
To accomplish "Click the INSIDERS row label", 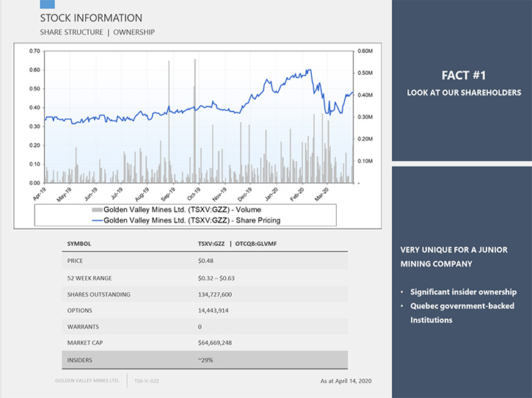I will point(80,361).
